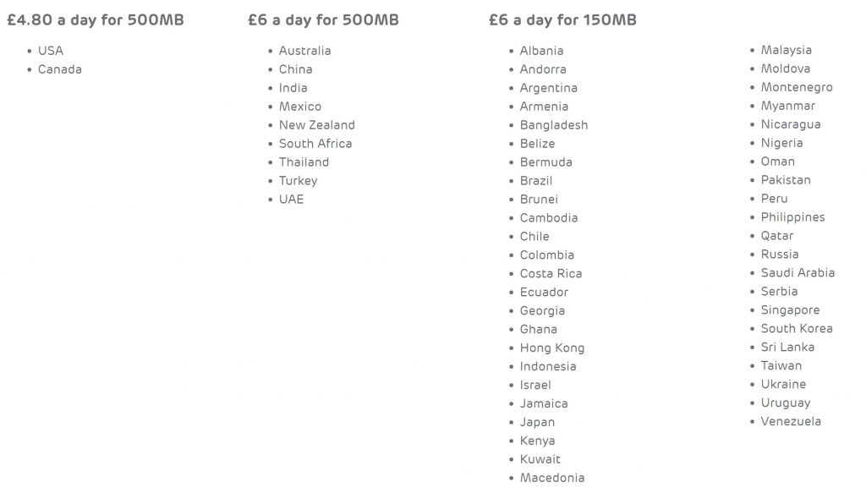Select the Saudi Arabia entry
Screen dimensions: 866x504
[x=797, y=272]
